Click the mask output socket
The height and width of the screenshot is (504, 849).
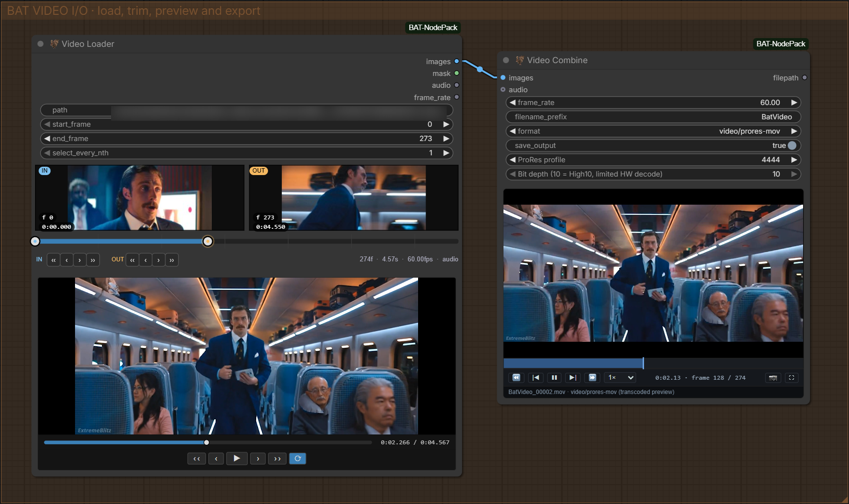click(x=457, y=73)
